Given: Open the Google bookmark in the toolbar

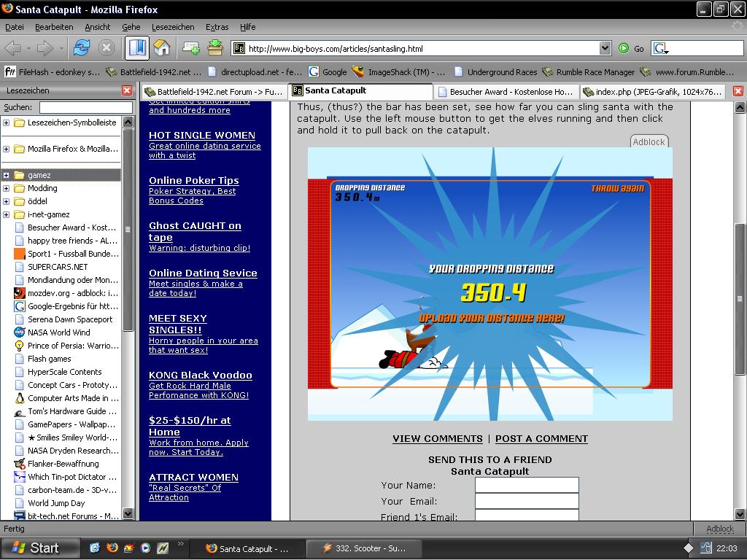Looking at the screenshot, I should [328, 72].
